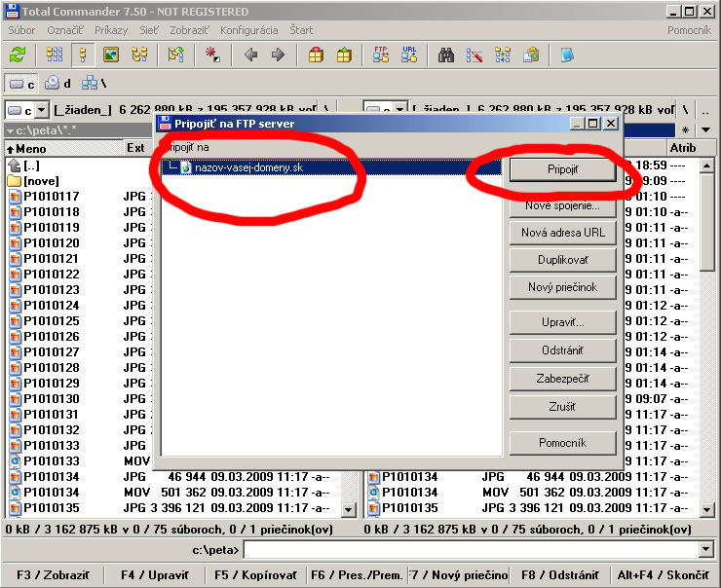Sort by Ext column header
The width and height of the screenshot is (721, 588).
pyautogui.click(x=136, y=148)
